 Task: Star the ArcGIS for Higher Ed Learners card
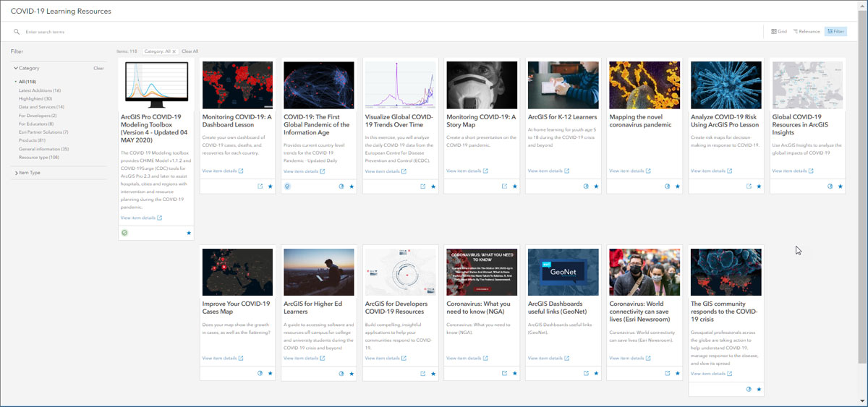click(352, 373)
